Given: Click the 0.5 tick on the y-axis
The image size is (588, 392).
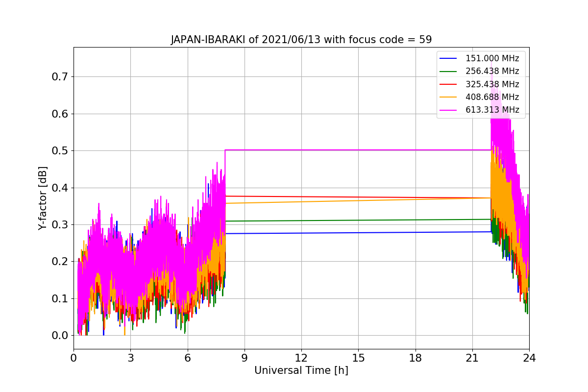Looking at the screenshot, I should pyautogui.click(x=60, y=151).
